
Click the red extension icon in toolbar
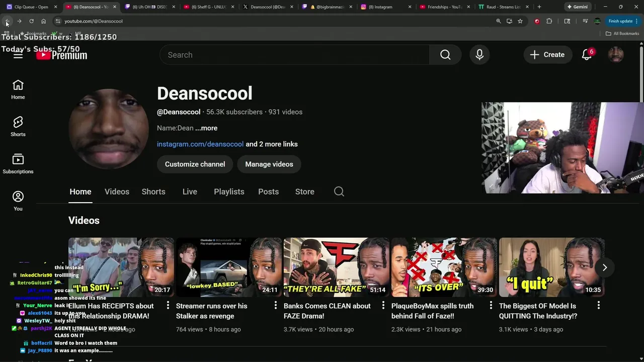pyautogui.click(x=537, y=21)
